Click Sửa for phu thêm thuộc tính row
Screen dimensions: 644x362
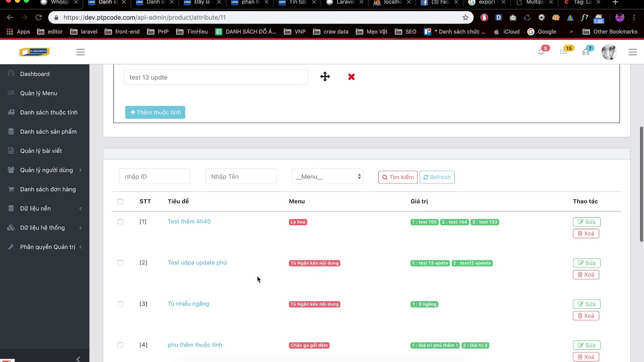(x=587, y=345)
